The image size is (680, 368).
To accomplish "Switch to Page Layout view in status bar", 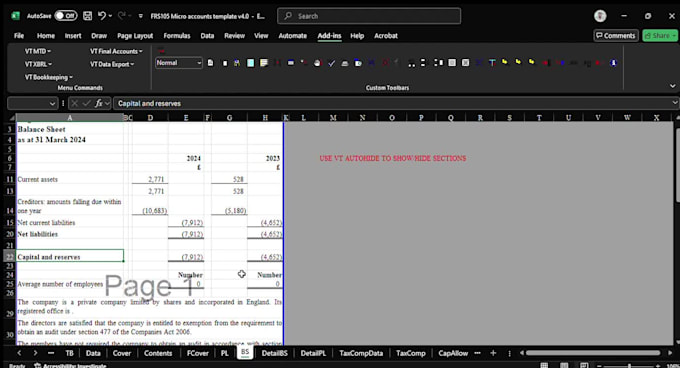I will point(564,365).
